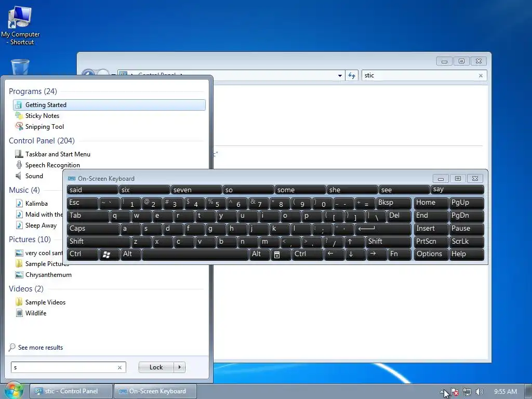Click Bksp key on On-Screen Keyboard
This screenshot has width=532, height=399.
(394, 203)
